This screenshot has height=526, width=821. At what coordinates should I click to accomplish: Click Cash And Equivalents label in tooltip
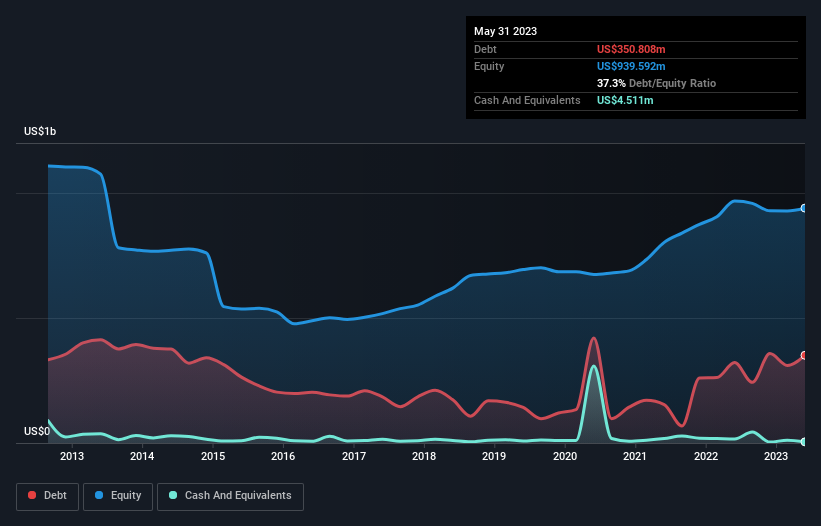(x=527, y=100)
